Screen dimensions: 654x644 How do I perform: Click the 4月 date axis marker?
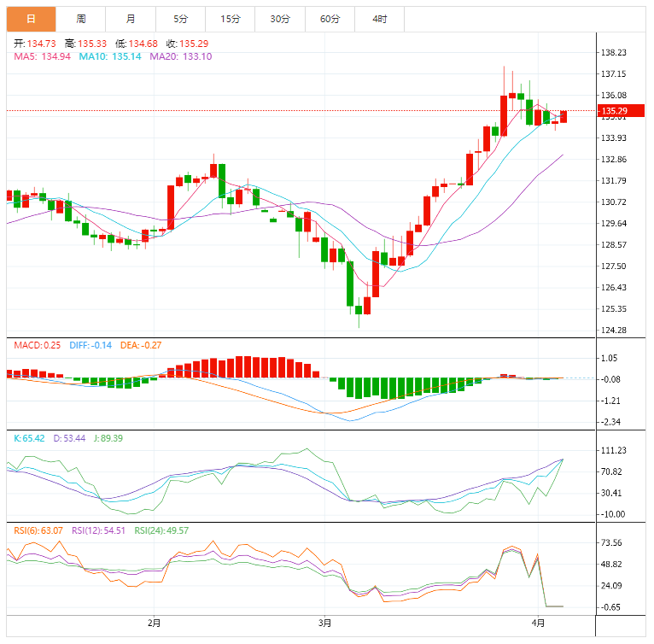pos(538,624)
